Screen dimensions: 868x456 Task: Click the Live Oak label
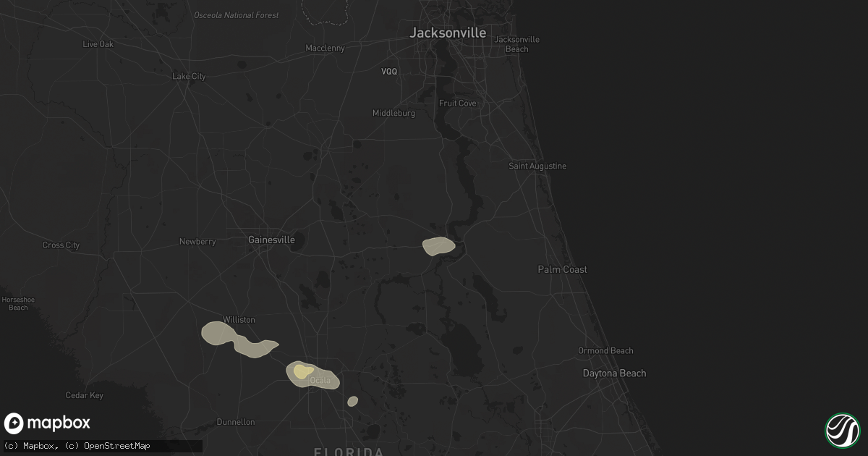pyautogui.click(x=99, y=44)
